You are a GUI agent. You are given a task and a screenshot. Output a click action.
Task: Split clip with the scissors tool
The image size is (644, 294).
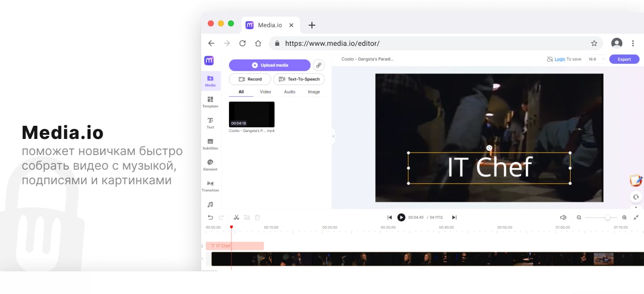click(x=236, y=217)
